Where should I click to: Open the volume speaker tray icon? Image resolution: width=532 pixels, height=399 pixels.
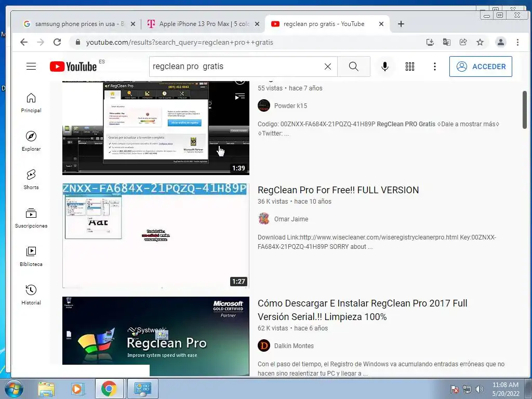point(480,389)
